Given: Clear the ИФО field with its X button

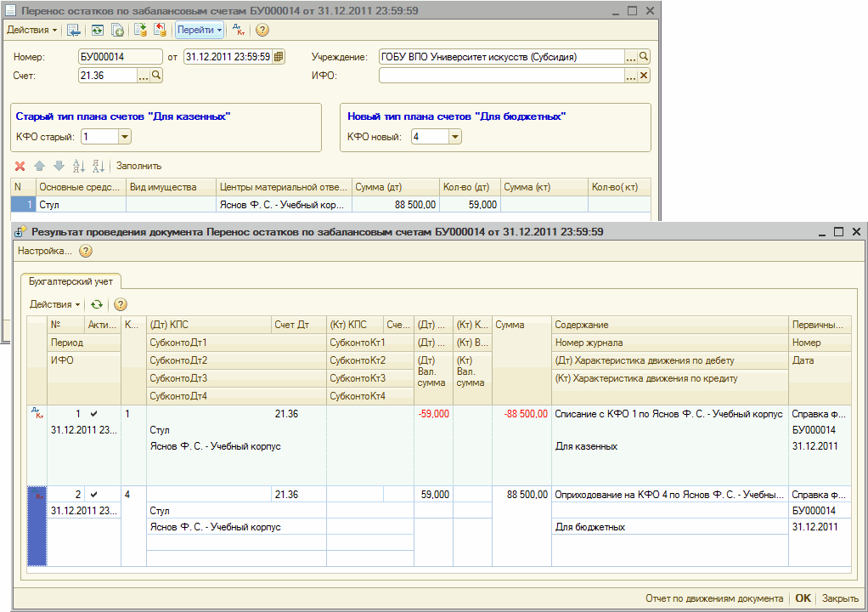Looking at the screenshot, I should 644,76.
